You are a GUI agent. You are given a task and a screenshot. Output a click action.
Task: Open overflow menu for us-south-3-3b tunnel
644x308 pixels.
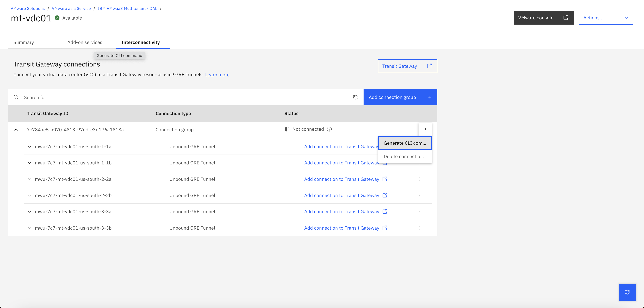click(x=420, y=228)
